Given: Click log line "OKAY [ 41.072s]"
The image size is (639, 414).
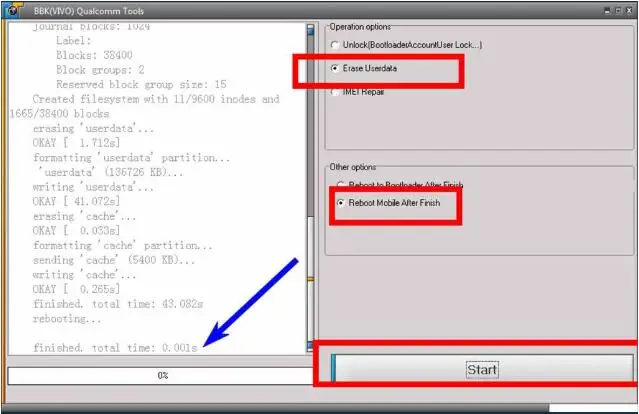Looking at the screenshot, I should pos(76,201).
